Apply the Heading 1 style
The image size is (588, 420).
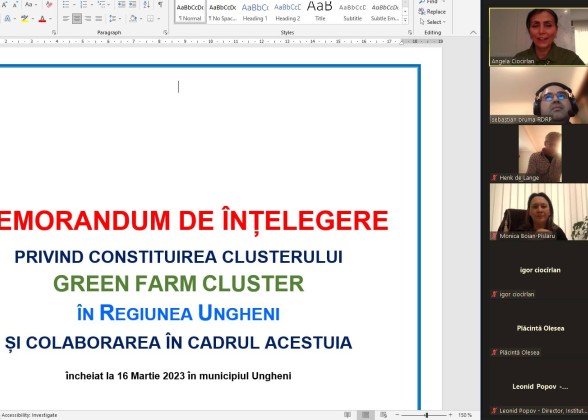[255, 12]
